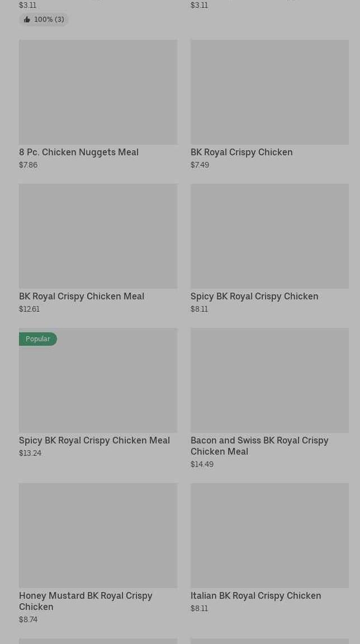
Task: Open the BK Royal Crispy Chicken photo at $7.49
Action: click(269, 92)
